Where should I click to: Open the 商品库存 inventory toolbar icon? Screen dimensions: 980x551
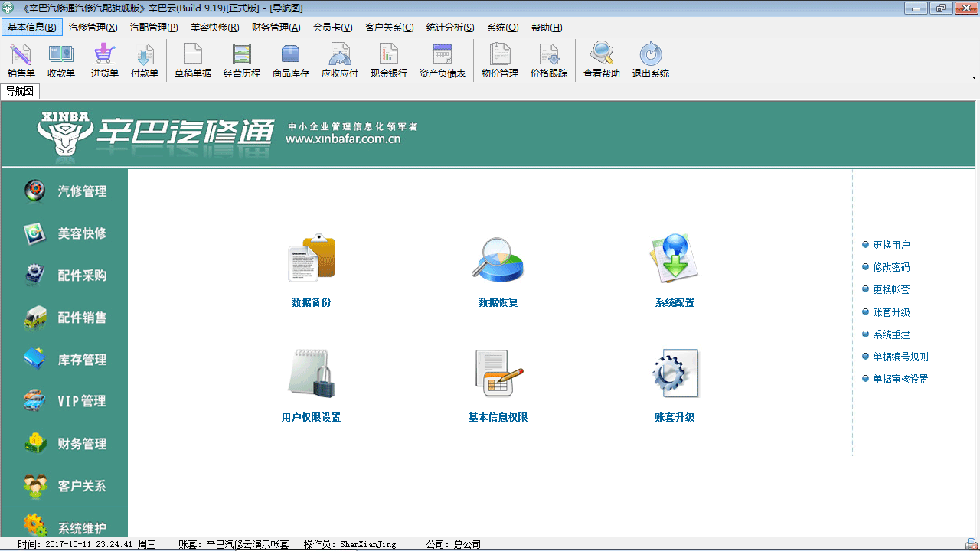click(x=291, y=60)
